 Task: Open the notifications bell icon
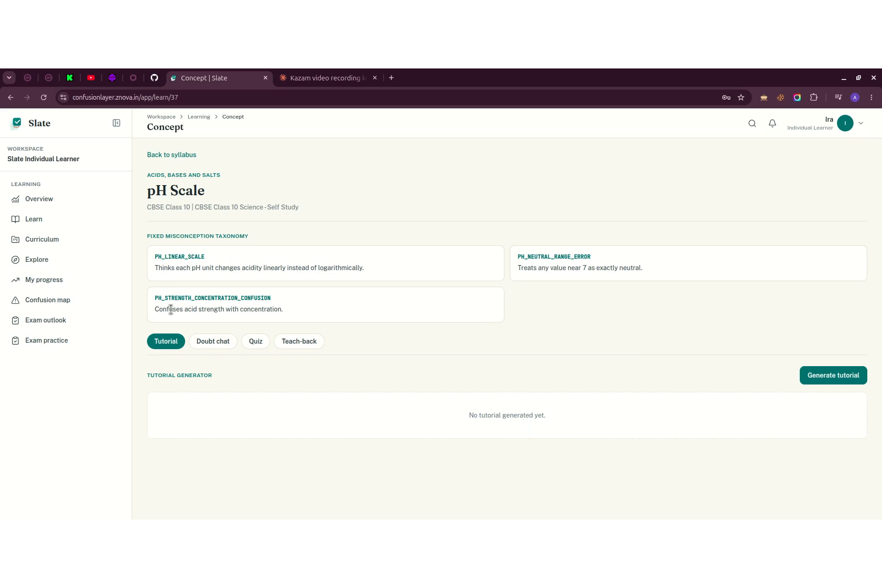772,123
